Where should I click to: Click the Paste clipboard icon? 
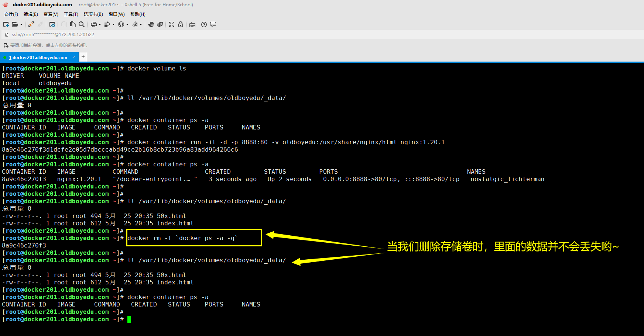point(73,24)
